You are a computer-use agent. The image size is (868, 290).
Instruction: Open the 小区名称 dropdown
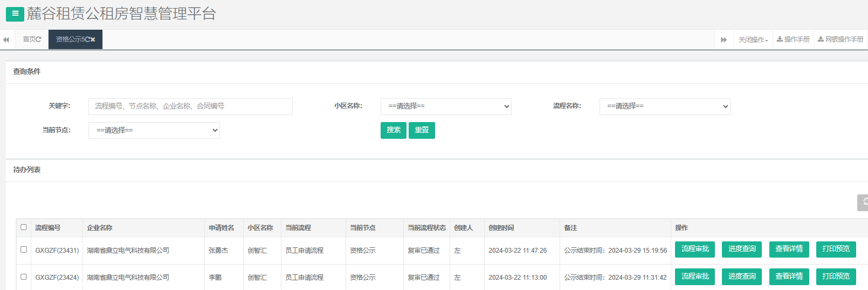tap(445, 106)
